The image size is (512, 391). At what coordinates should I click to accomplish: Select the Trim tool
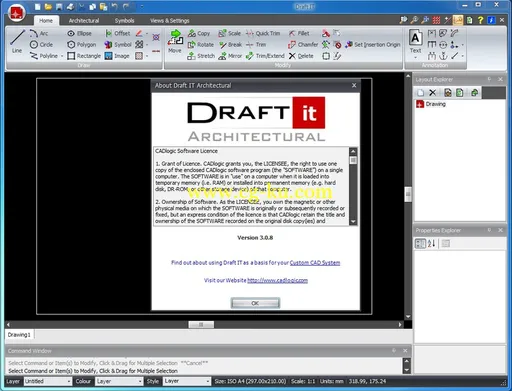[x=256, y=44]
